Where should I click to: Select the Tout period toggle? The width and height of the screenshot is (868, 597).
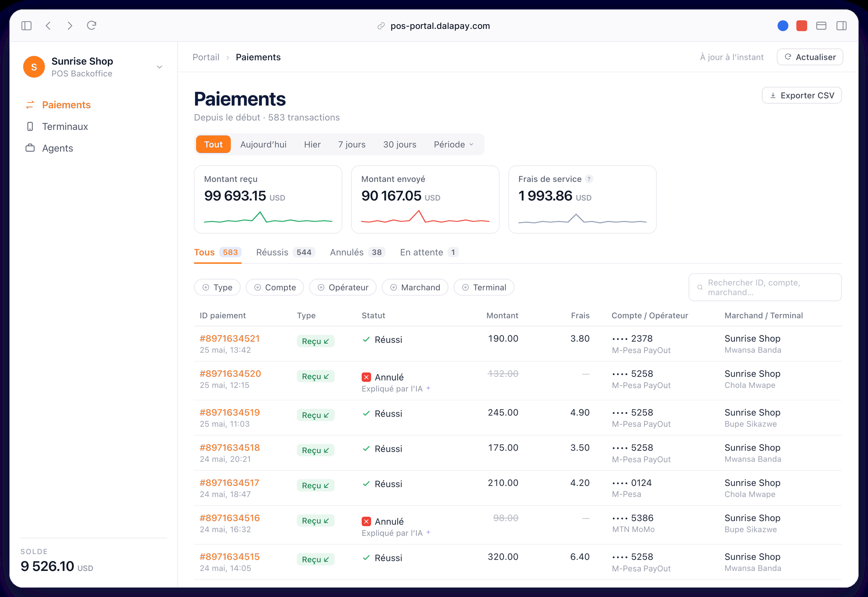coord(213,145)
